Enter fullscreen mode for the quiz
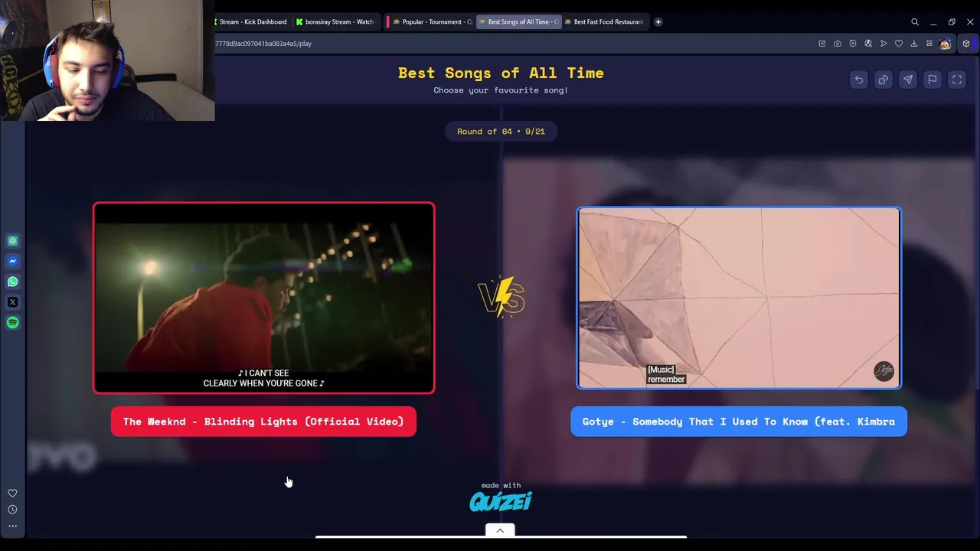Viewport: 980px width, 551px height. pos(957,80)
